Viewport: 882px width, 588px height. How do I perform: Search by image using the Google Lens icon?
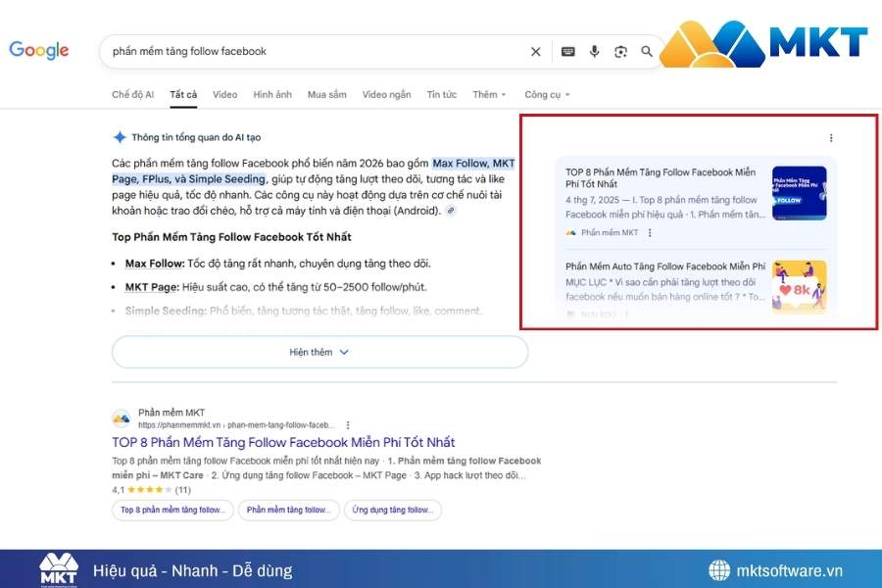pos(620,51)
